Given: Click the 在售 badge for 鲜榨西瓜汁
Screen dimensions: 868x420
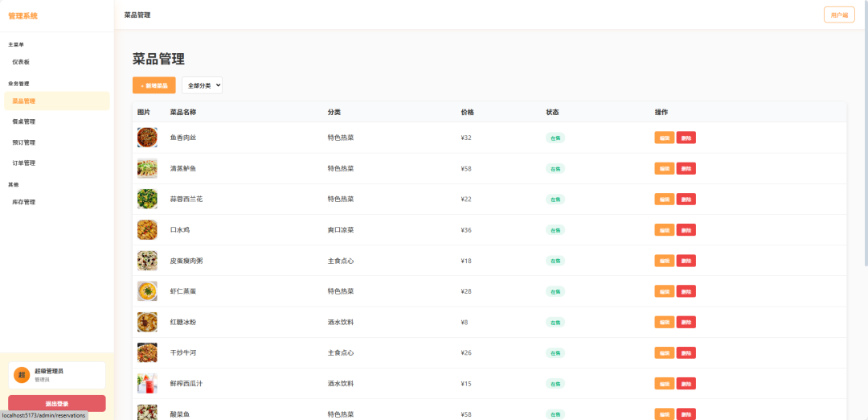Looking at the screenshot, I should coord(555,384).
